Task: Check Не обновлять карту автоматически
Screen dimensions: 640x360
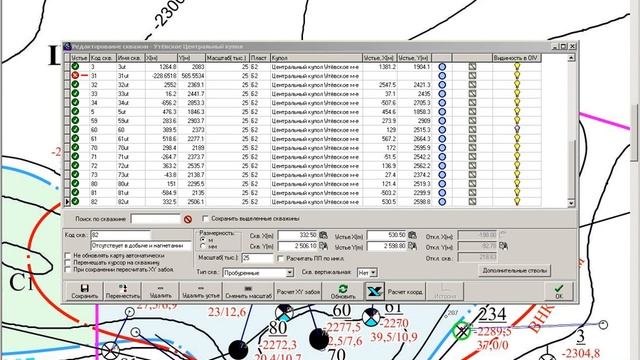Action: (x=68, y=256)
